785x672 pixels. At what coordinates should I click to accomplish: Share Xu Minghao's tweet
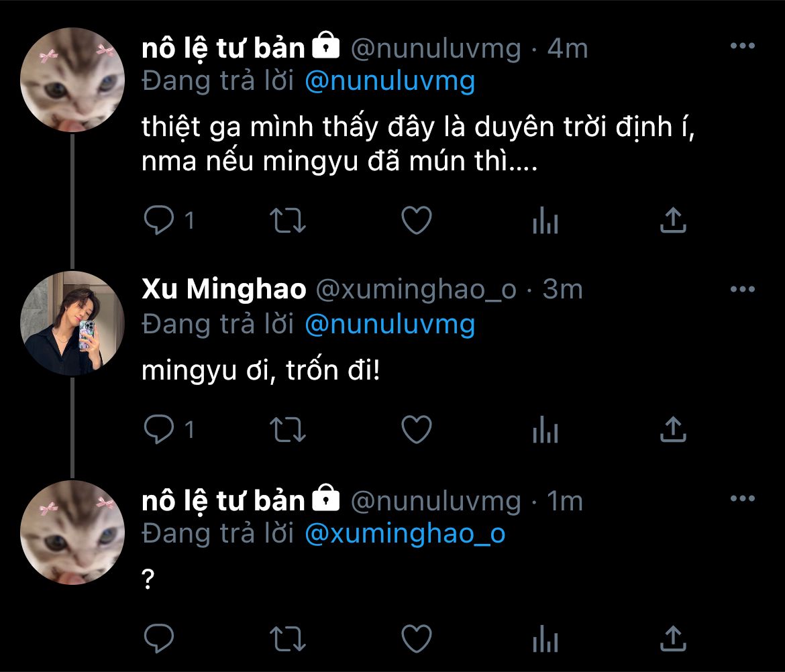673,429
